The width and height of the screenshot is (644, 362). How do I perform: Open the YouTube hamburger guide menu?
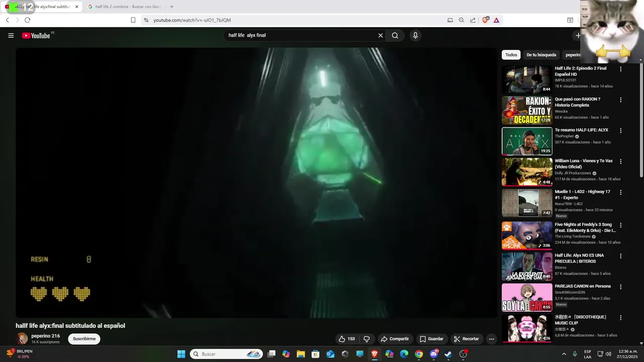11,35
